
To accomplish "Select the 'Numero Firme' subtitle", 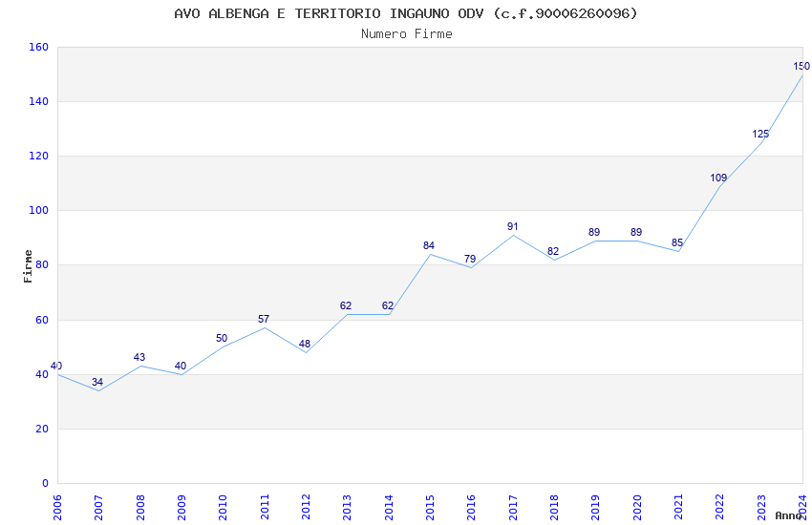I will (x=407, y=34).
